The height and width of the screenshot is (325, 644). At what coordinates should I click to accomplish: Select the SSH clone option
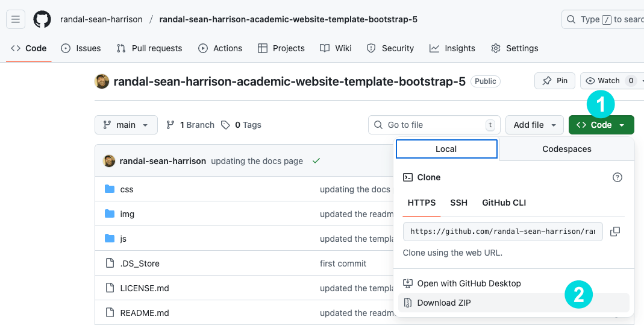point(458,203)
